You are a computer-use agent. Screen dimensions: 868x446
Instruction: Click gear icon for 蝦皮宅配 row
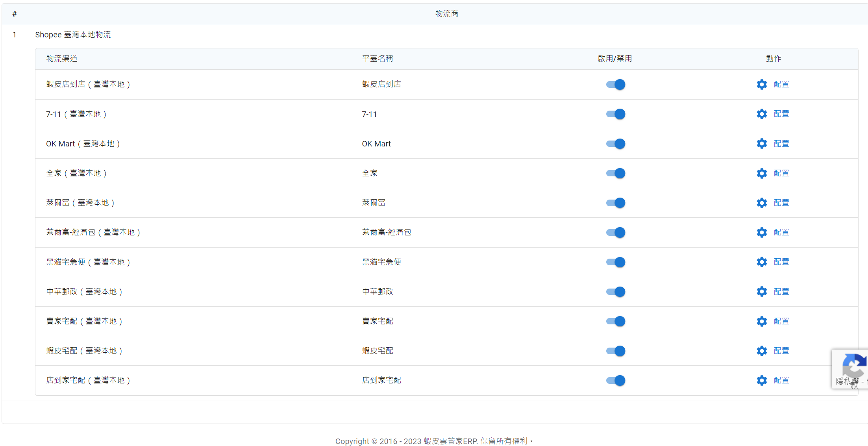click(x=762, y=351)
